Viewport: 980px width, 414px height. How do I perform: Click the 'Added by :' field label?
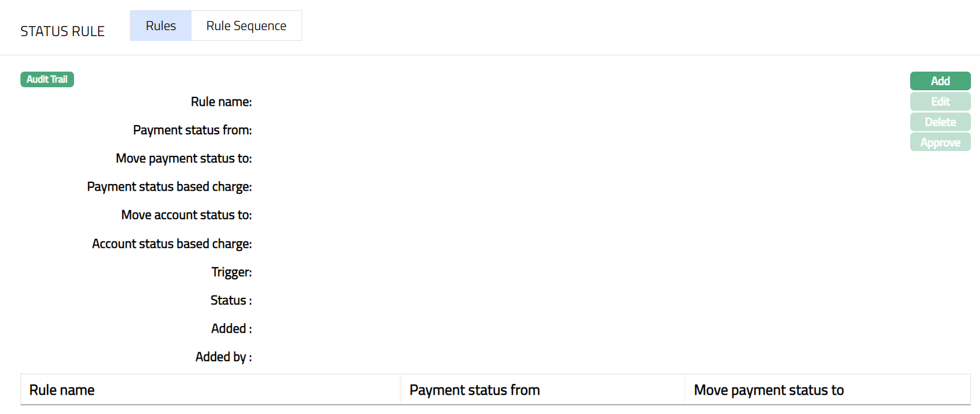[223, 357]
